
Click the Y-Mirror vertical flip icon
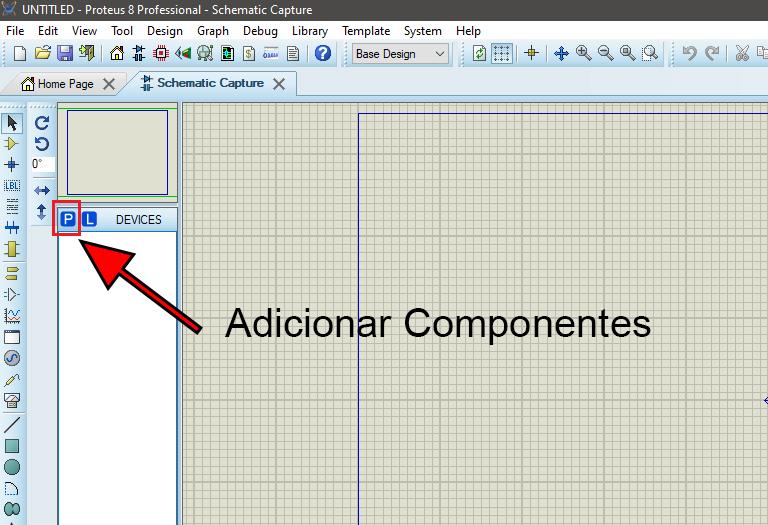point(42,212)
